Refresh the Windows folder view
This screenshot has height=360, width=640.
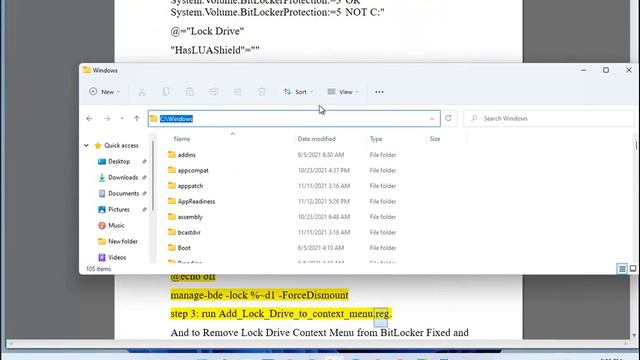[449, 118]
